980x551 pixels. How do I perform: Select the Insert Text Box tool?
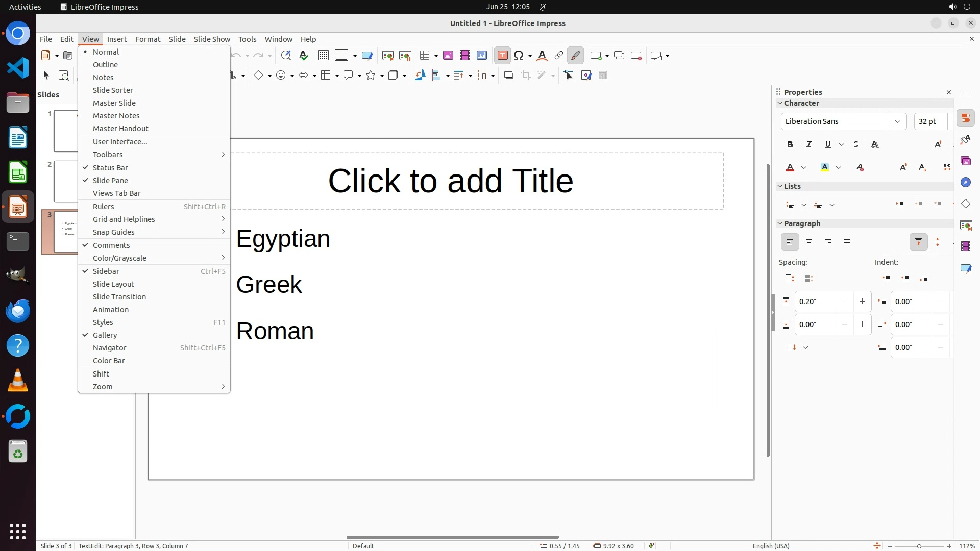[x=502, y=56]
